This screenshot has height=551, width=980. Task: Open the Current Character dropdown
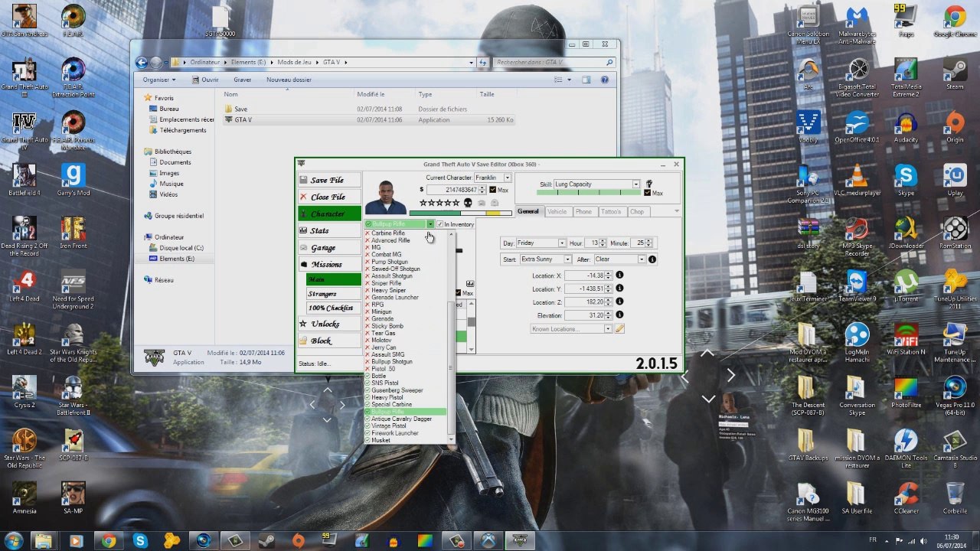(492, 178)
